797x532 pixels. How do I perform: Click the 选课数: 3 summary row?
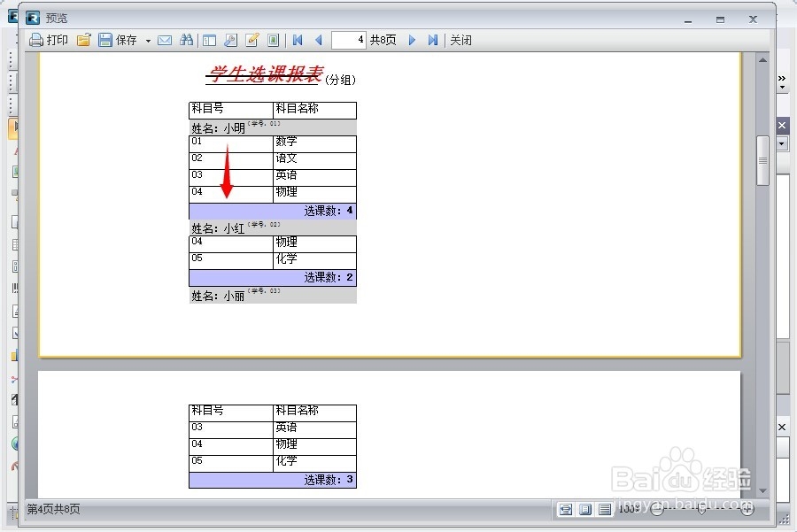273,480
